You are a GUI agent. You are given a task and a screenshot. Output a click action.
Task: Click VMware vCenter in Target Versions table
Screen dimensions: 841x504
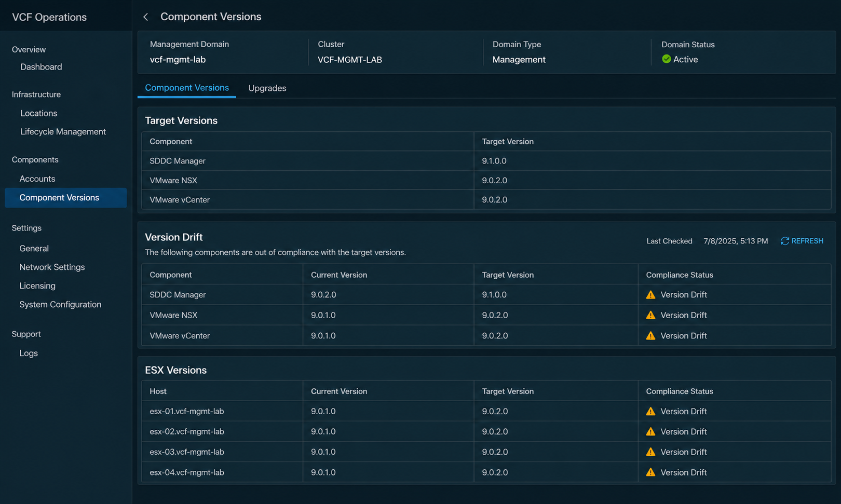coord(180,200)
